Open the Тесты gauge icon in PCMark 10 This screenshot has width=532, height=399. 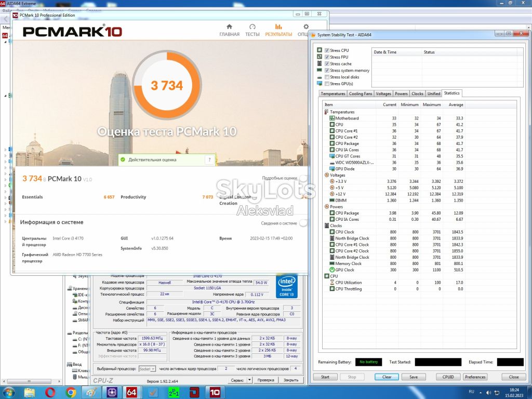(252, 27)
